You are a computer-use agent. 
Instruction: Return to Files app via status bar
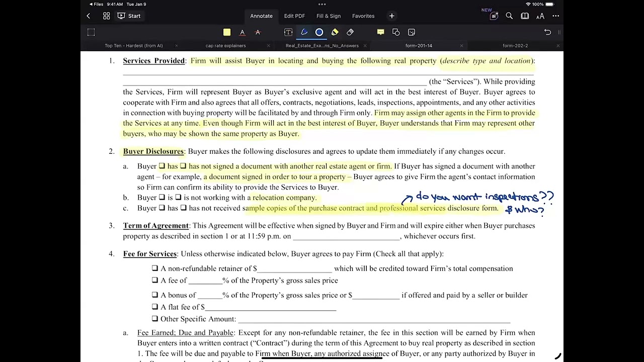(x=96, y=4)
